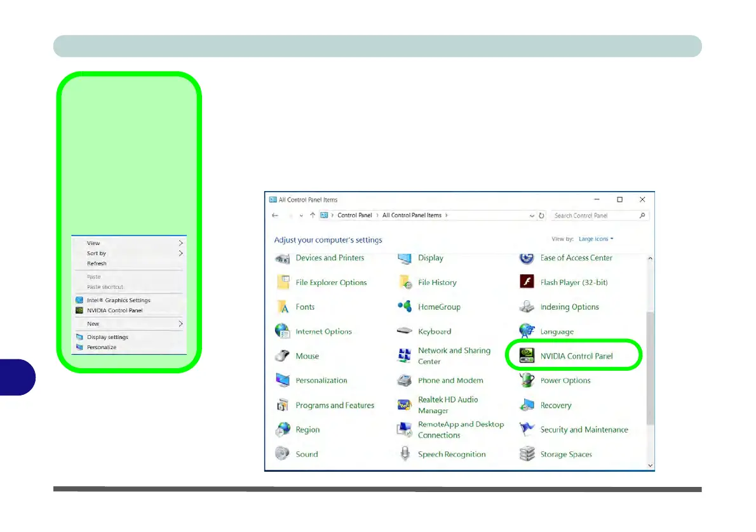756x532 pixels.
Task: Click the chevron after Control Panel breadcrumb
Action: click(x=377, y=215)
